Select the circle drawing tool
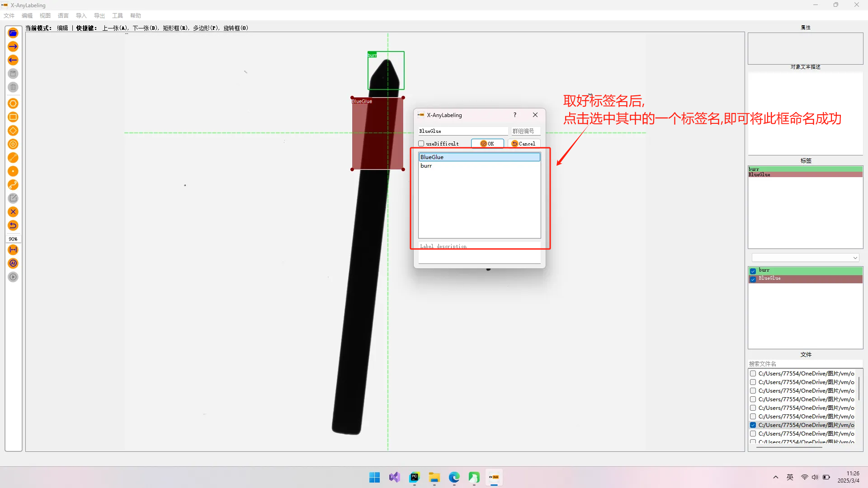 point(13,144)
